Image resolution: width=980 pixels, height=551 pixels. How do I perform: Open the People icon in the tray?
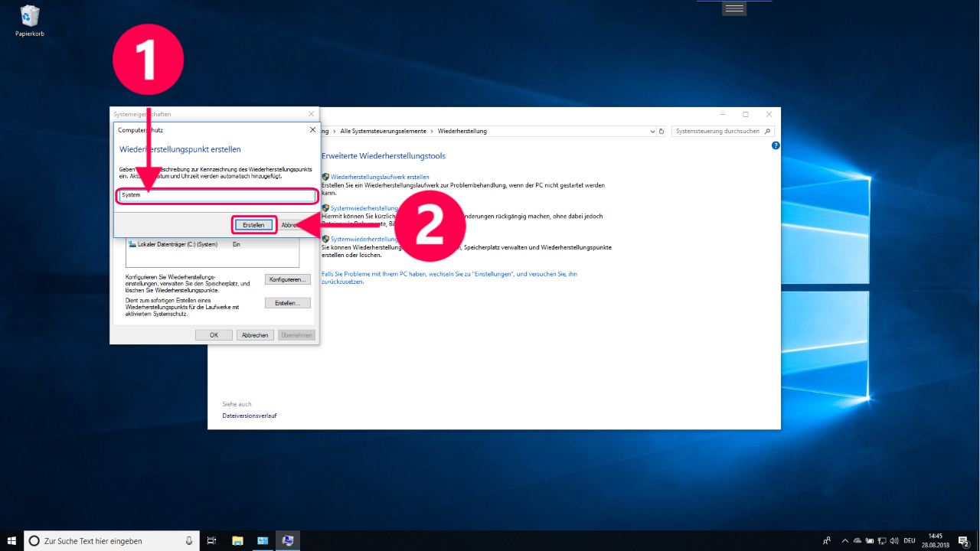click(827, 541)
